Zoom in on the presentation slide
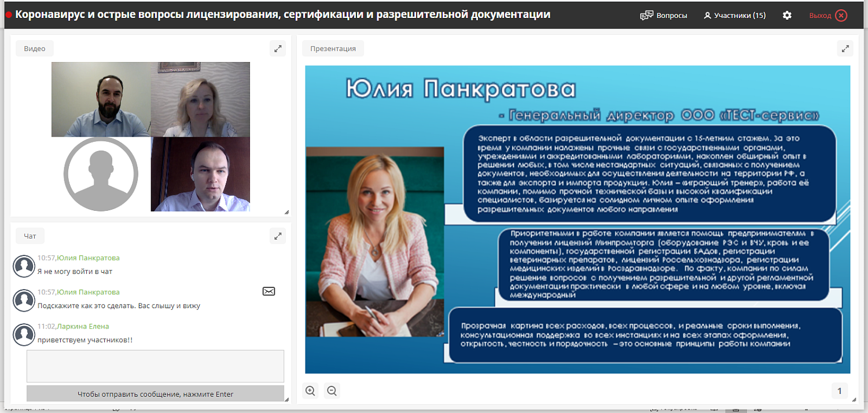The width and height of the screenshot is (868, 413). (311, 391)
